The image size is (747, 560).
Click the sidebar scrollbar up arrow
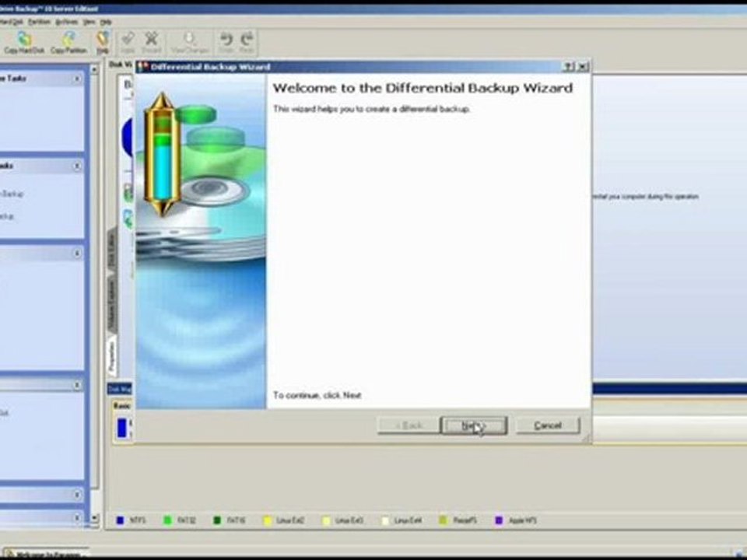pyautogui.click(x=94, y=69)
